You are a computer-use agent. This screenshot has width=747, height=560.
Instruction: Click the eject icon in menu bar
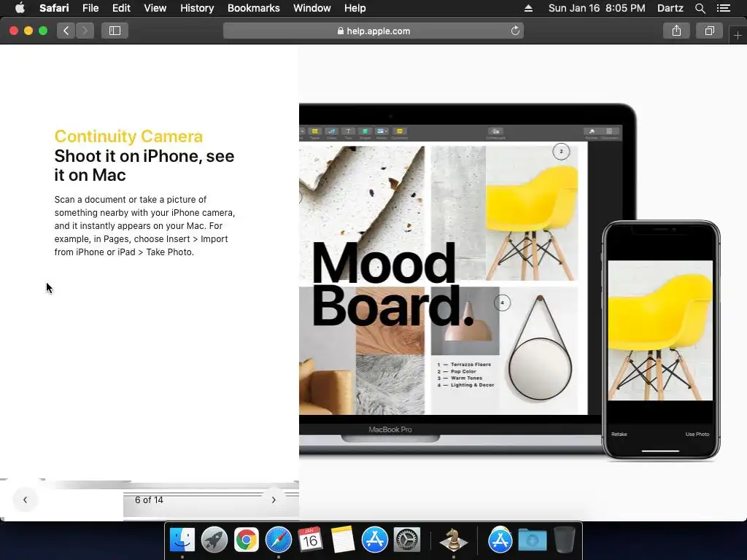pyautogui.click(x=528, y=8)
